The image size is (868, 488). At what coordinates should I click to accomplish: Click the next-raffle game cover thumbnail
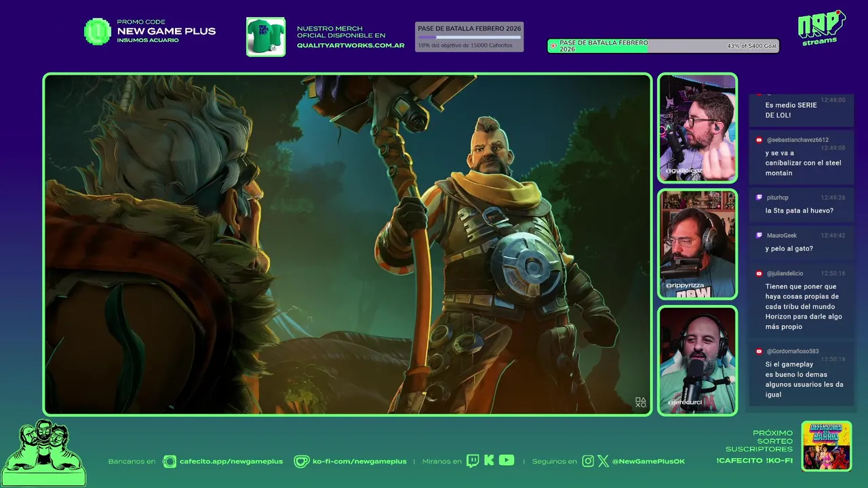click(826, 446)
